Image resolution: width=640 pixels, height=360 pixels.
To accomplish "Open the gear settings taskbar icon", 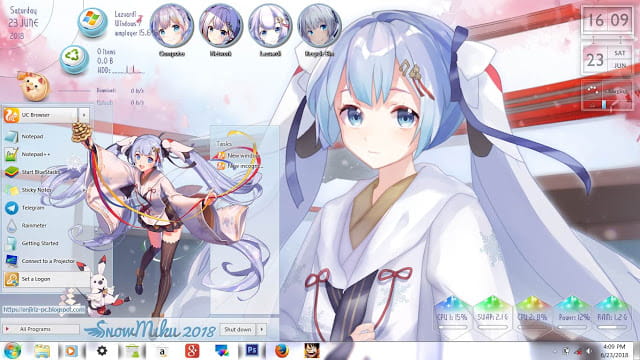I will (x=102, y=351).
